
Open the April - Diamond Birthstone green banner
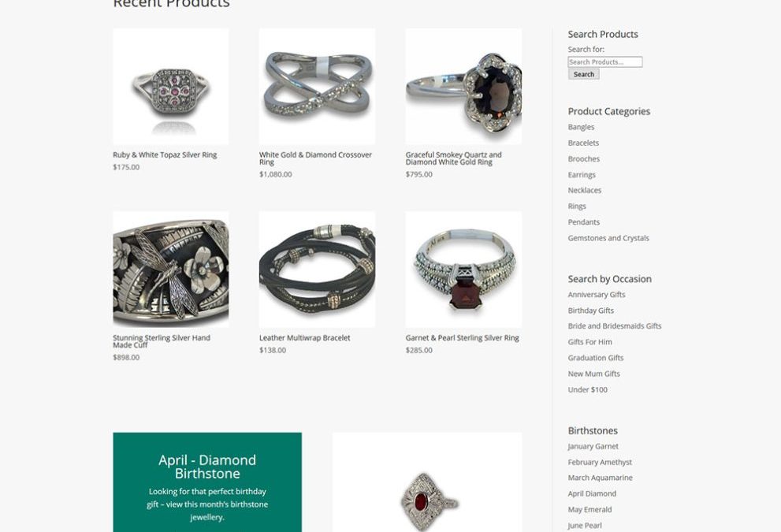coord(207,482)
